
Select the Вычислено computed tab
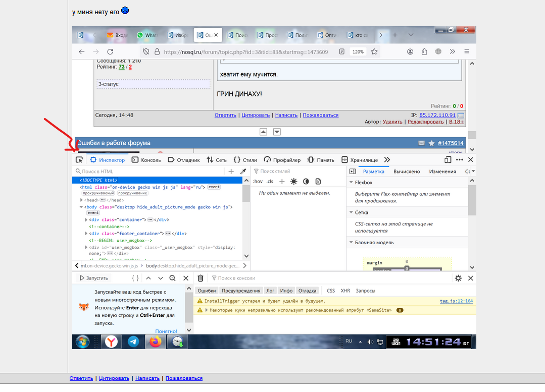407,171
